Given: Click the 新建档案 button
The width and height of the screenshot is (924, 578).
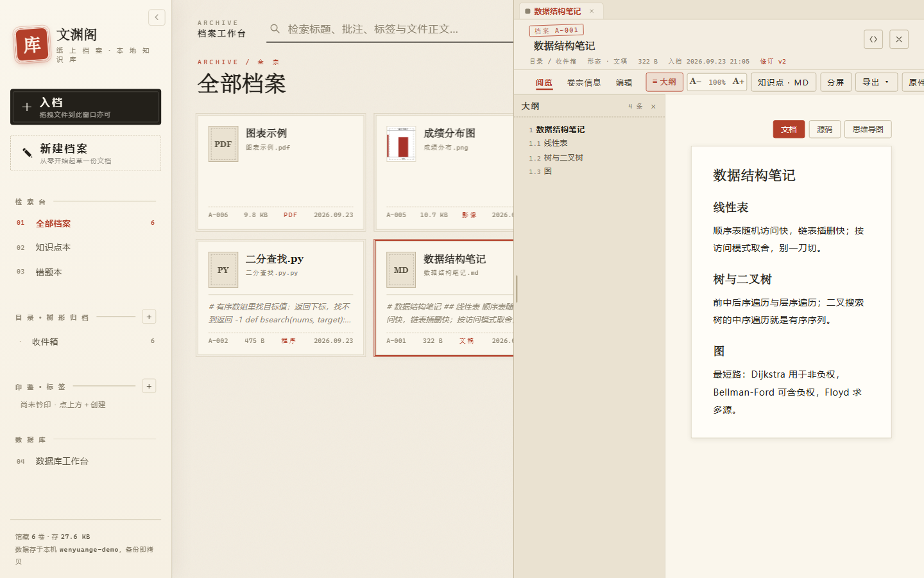Looking at the screenshot, I should pos(86,153).
